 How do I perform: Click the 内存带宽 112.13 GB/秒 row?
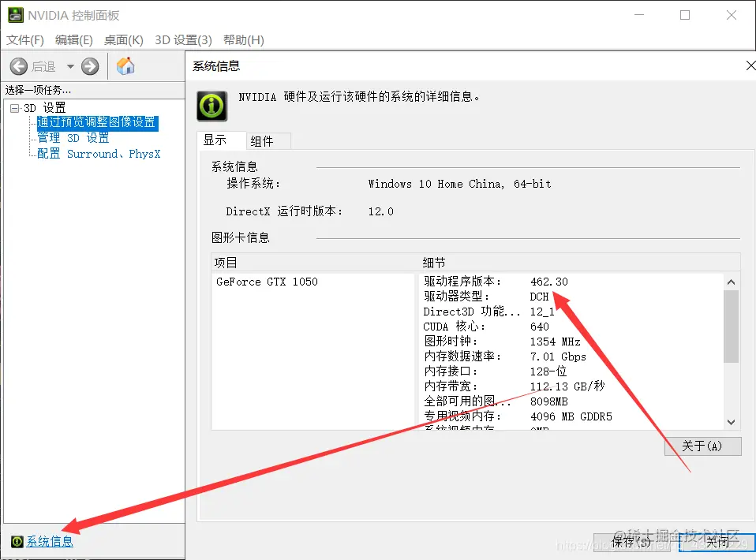(x=514, y=386)
